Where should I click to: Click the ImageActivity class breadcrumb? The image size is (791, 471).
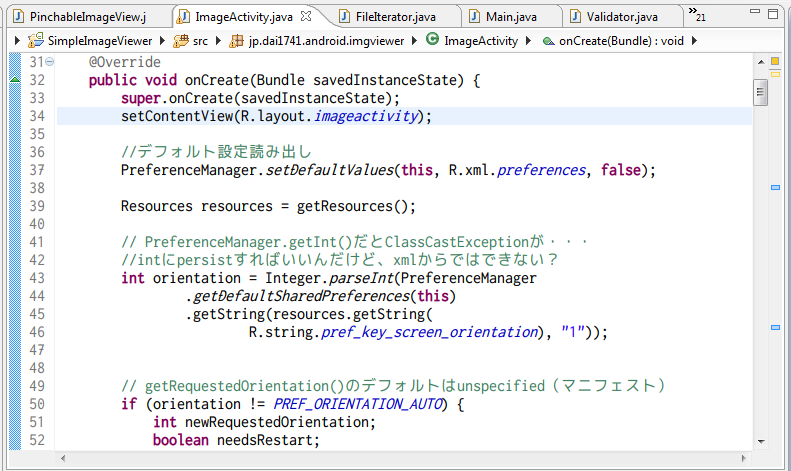(x=481, y=41)
